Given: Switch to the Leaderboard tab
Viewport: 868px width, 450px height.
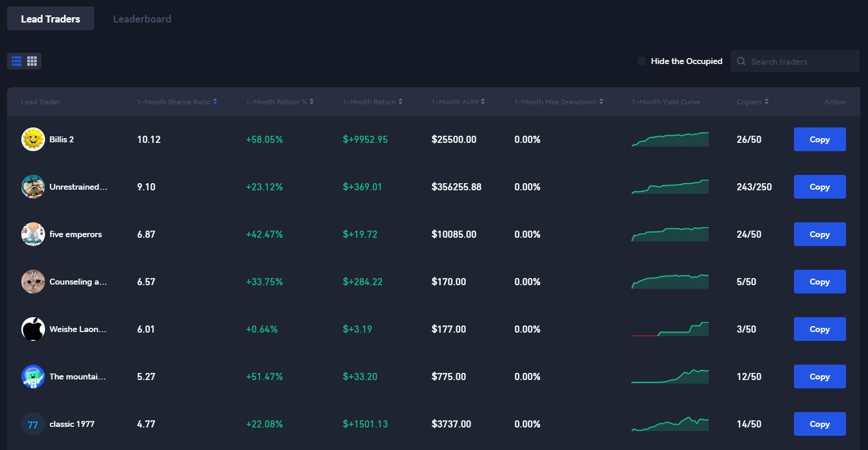Looking at the screenshot, I should click(142, 19).
